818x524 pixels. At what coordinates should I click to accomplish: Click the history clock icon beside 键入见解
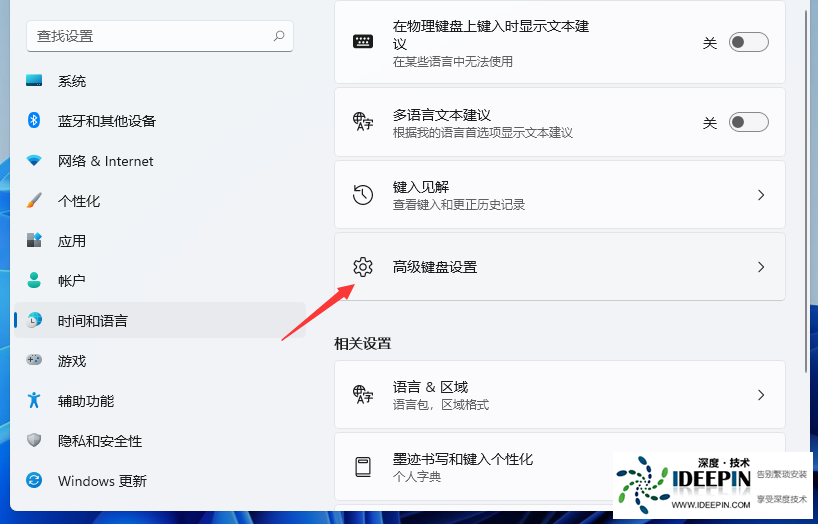(x=363, y=195)
